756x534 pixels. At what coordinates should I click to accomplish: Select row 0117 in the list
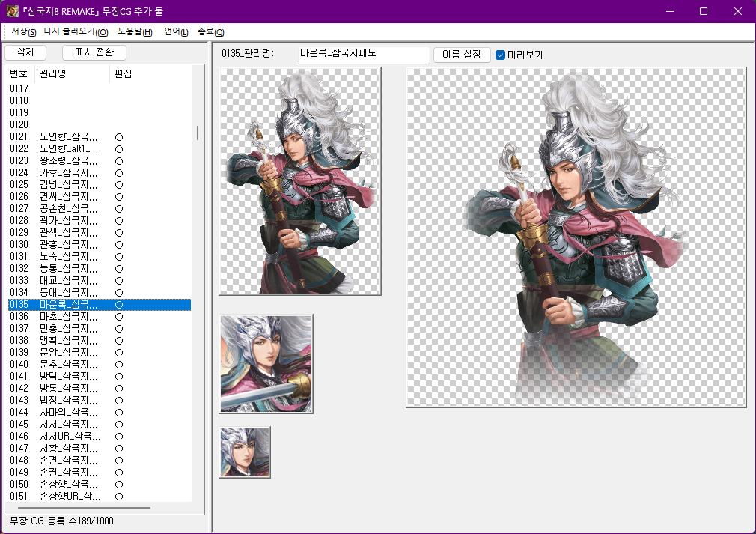pyautogui.click(x=100, y=89)
